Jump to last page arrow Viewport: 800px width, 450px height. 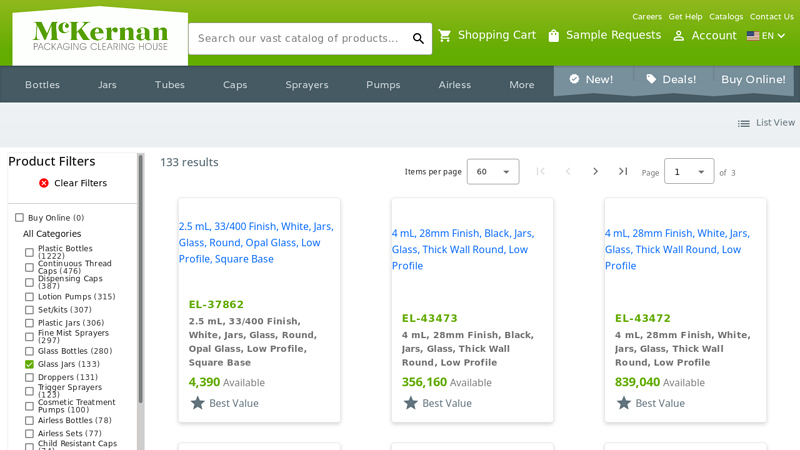(x=623, y=171)
